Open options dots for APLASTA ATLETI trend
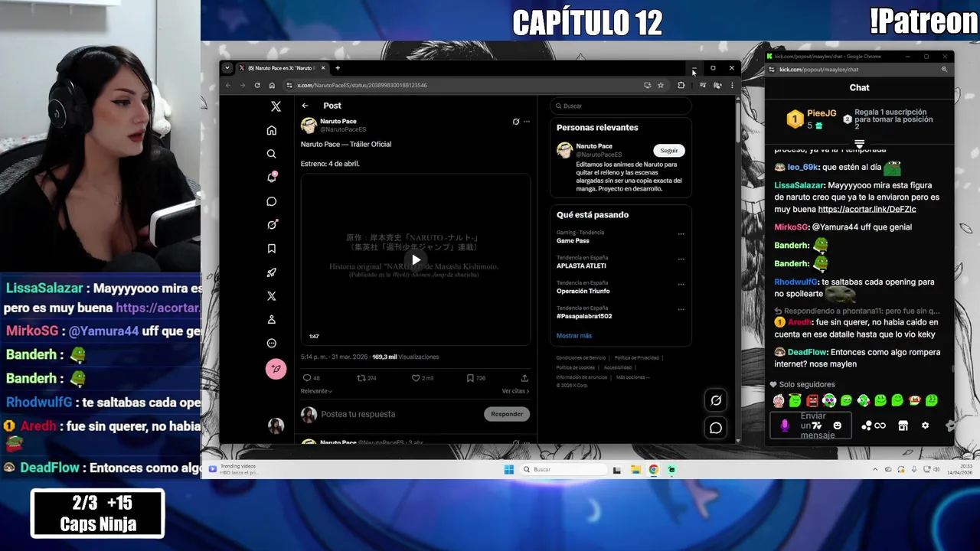Image resolution: width=980 pixels, height=551 pixels. click(x=681, y=259)
